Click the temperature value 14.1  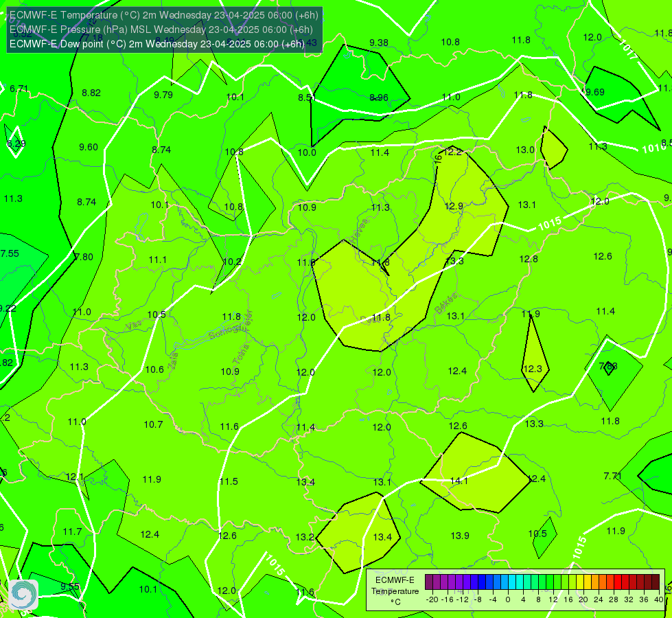click(459, 481)
